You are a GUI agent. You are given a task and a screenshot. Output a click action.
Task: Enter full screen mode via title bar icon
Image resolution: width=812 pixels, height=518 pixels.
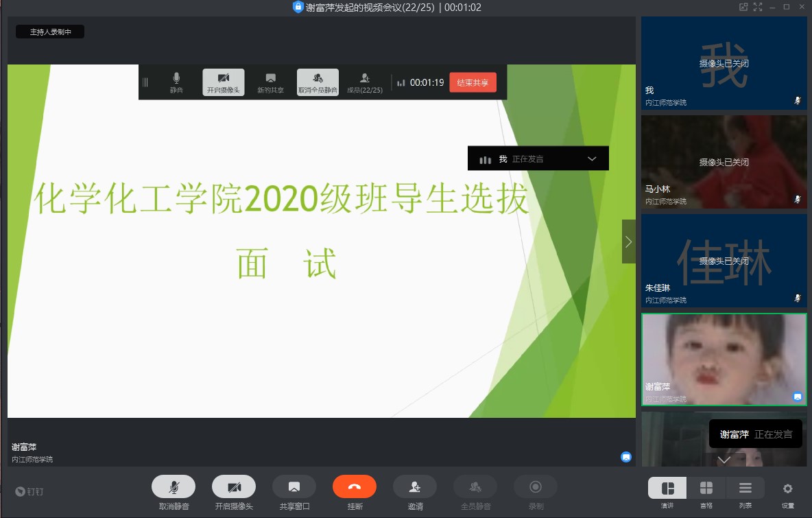pyautogui.click(x=758, y=7)
